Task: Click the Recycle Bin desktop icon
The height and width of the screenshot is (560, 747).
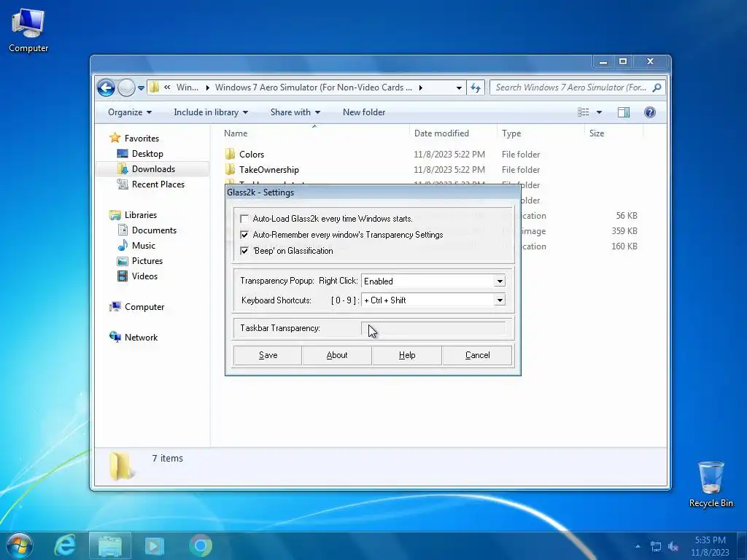Action: pyautogui.click(x=711, y=485)
